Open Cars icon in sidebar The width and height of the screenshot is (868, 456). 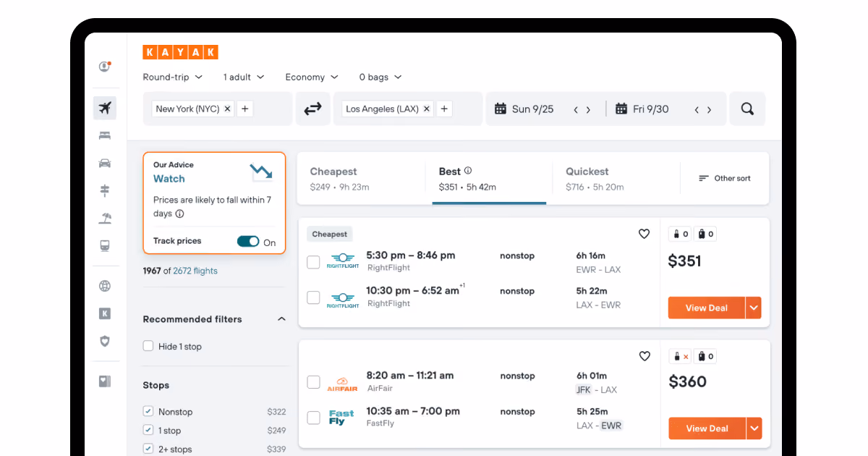pos(105,163)
